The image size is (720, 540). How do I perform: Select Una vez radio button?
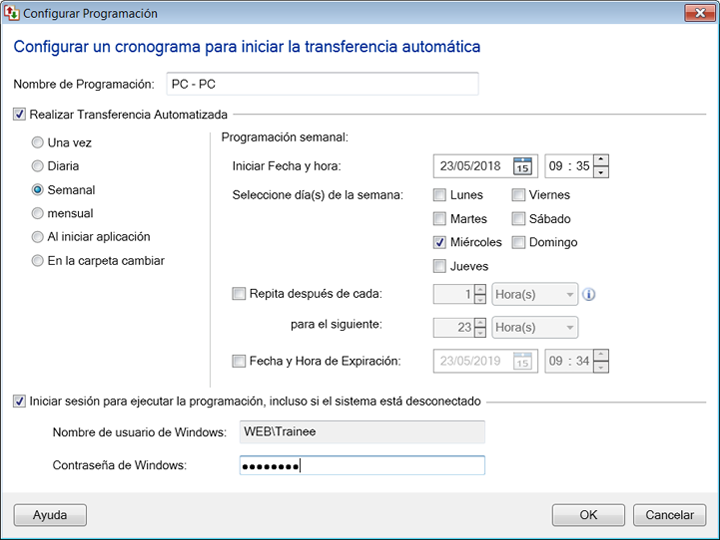click(x=38, y=143)
